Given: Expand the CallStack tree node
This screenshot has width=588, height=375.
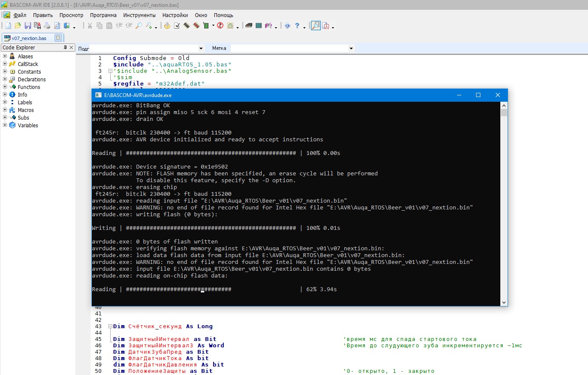Looking at the screenshot, I should click(5, 64).
